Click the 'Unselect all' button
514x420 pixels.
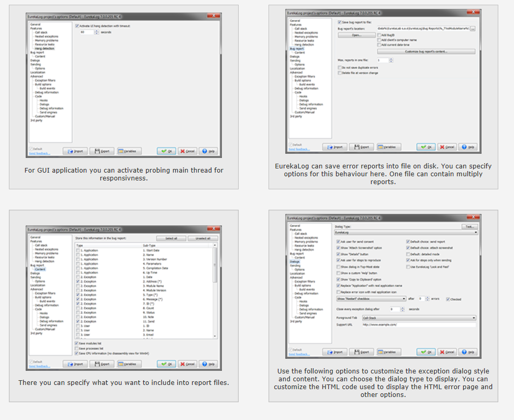click(x=203, y=238)
